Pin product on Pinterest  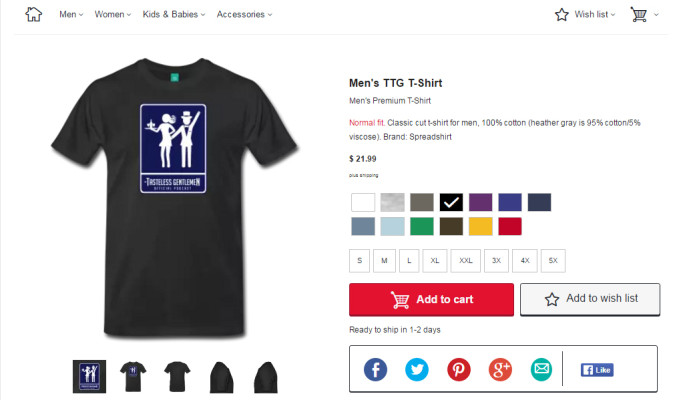tap(459, 370)
